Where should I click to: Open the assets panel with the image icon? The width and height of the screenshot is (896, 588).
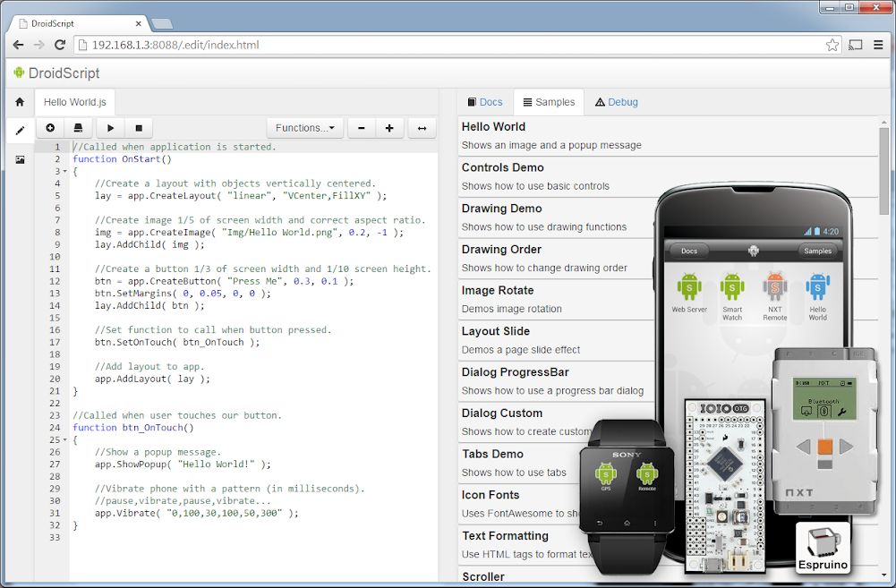click(19, 159)
